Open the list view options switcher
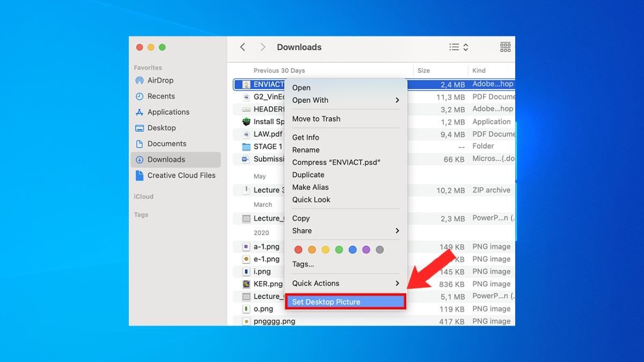The height and width of the screenshot is (362, 644). click(458, 47)
